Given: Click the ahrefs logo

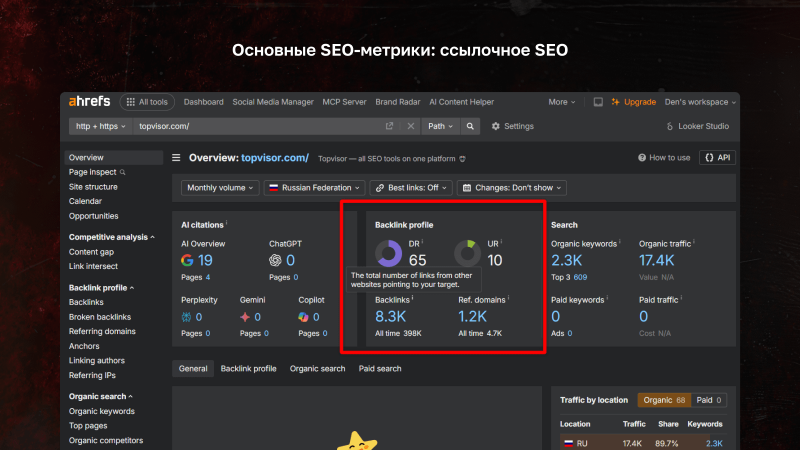Looking at the screenshot, I should [x=89, y=102].
